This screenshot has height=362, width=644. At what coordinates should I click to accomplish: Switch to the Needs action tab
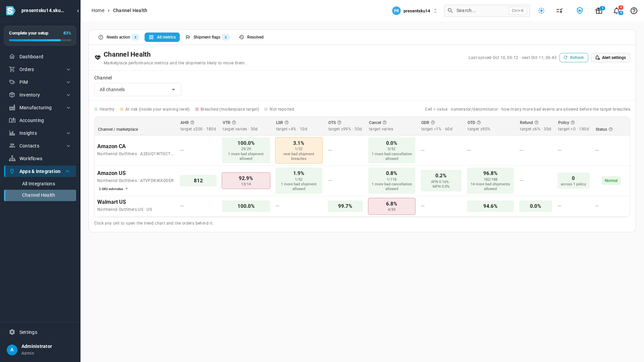tap(118, 37)
